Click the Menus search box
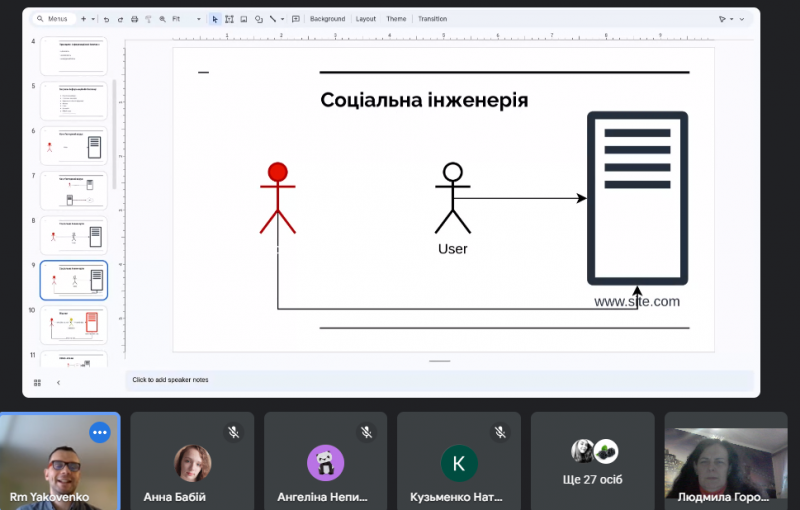Viewport: 800px width, 510px height. [54, 19]
